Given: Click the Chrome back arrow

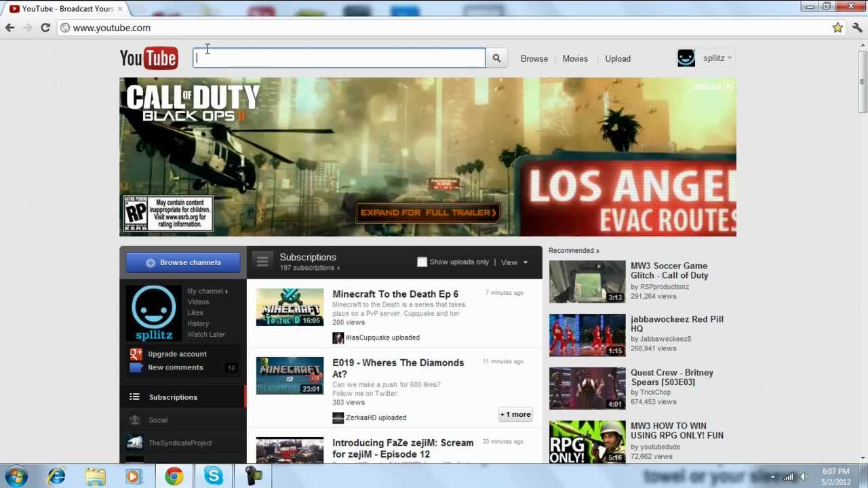Looking at the screenshot, I should [x=9, y=28].
